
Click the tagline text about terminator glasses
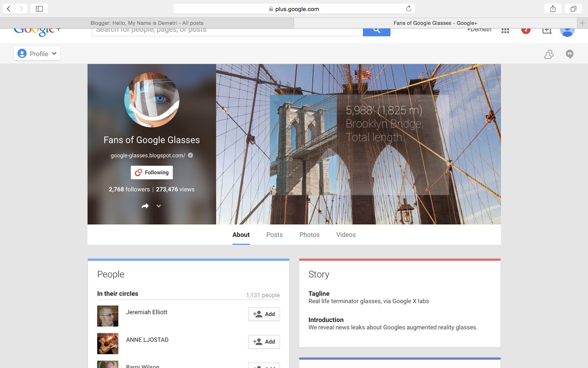[x=369, y=301]
